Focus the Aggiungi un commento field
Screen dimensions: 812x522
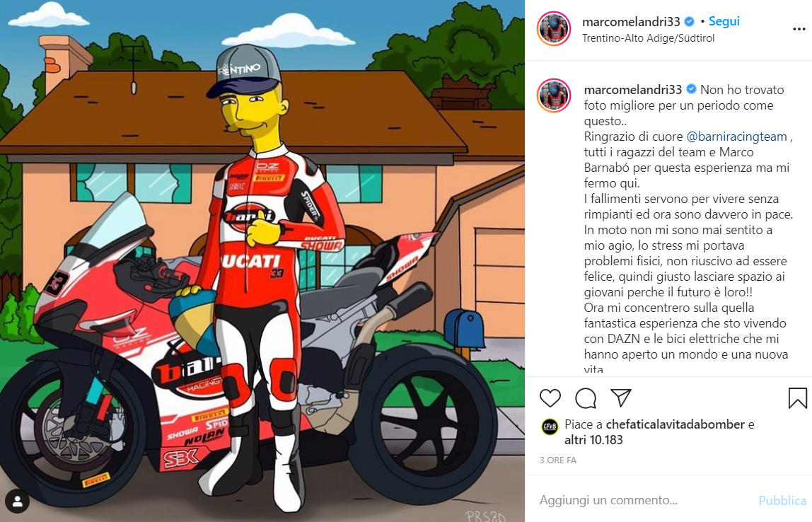click(646, 500)
